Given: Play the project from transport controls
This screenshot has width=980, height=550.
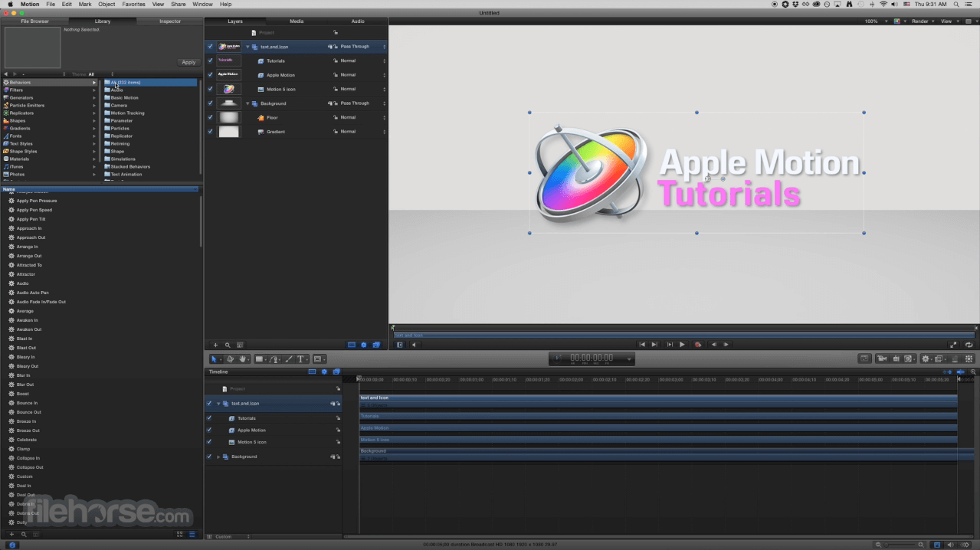Looking at the screenshot, I should point(682,345).
